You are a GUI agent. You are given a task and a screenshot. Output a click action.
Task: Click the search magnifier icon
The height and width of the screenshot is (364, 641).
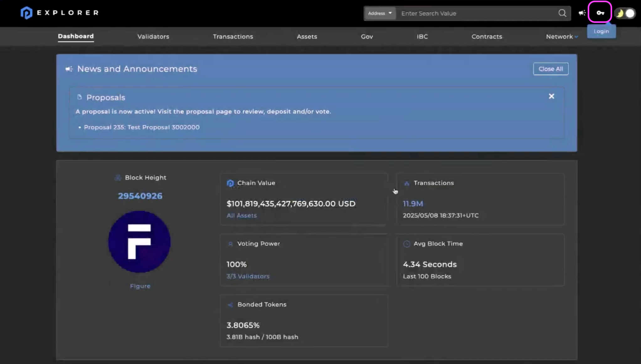coord(562,13)
